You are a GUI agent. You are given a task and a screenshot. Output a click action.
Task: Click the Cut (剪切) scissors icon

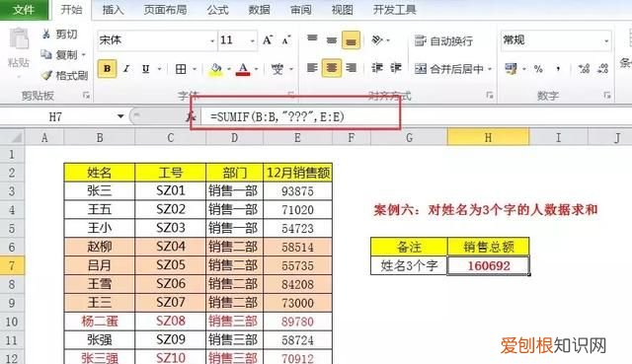(x=46, y=35)
